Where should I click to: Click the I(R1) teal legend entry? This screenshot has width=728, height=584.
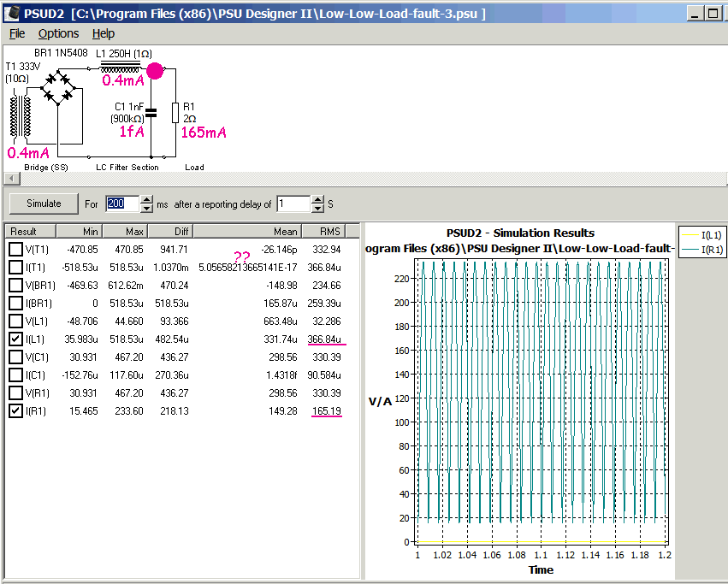pyautogui.click(x=702, y=250)
